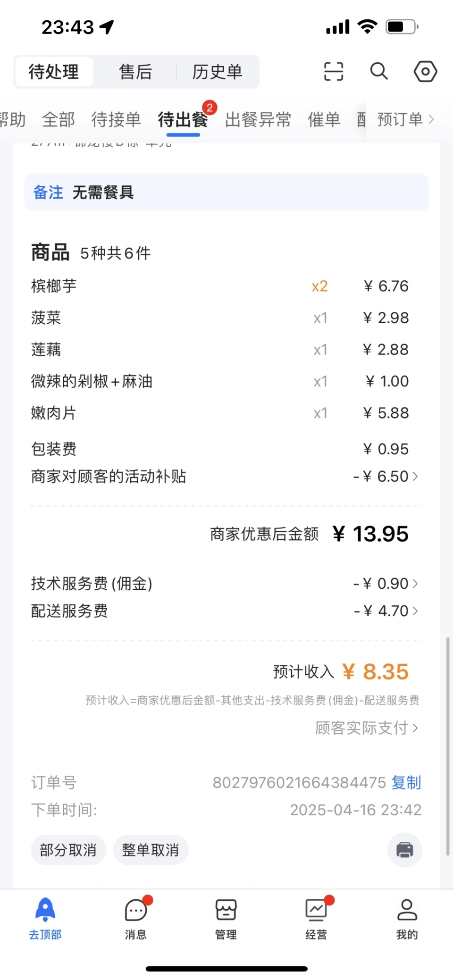This screenshot has width=453, height=980.
Task: Tap the printer icon
Action: (x=404, y=850)
